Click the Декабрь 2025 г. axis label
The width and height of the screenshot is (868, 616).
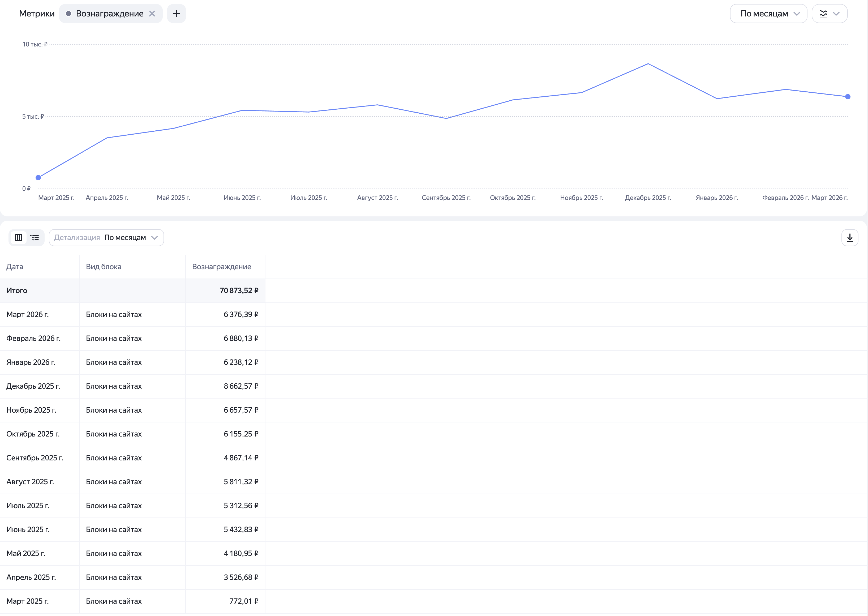tap(648, 198)
